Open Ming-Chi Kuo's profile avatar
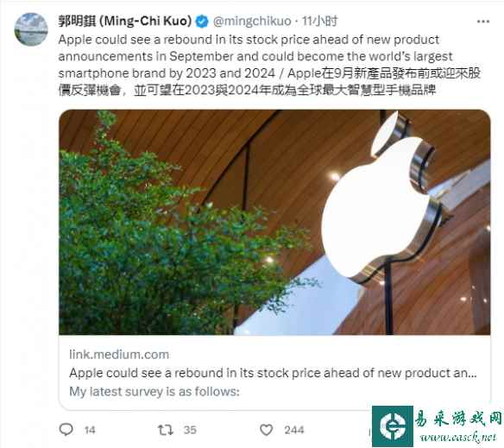Screen dimensions: 504x448 pyautogui.click(x=31, y=29)
